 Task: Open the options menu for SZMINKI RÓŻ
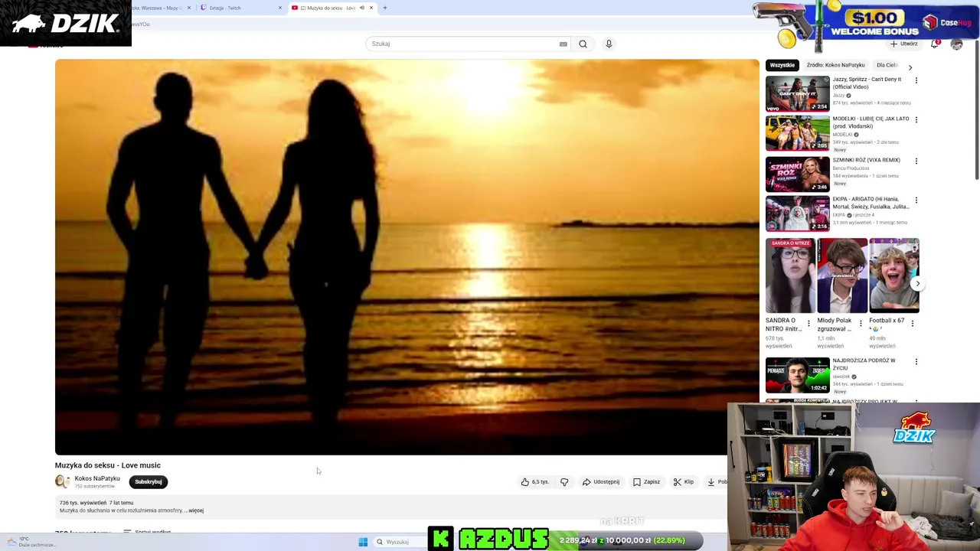tap(916, 161)
